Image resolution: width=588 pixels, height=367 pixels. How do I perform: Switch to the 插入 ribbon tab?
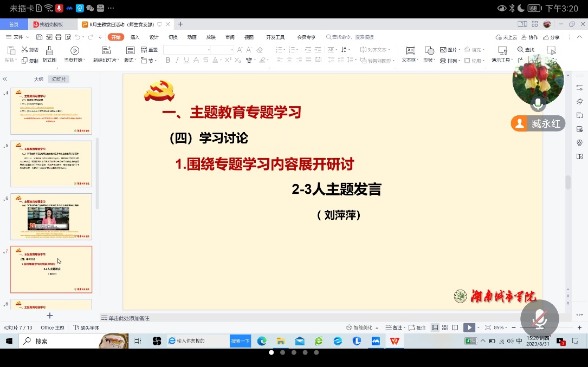coord(133,37)
